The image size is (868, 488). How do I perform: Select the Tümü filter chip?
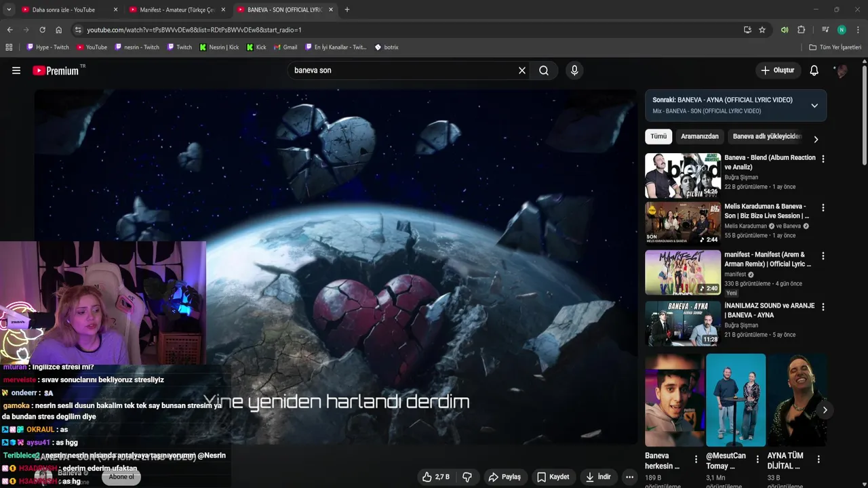point(658,137)
